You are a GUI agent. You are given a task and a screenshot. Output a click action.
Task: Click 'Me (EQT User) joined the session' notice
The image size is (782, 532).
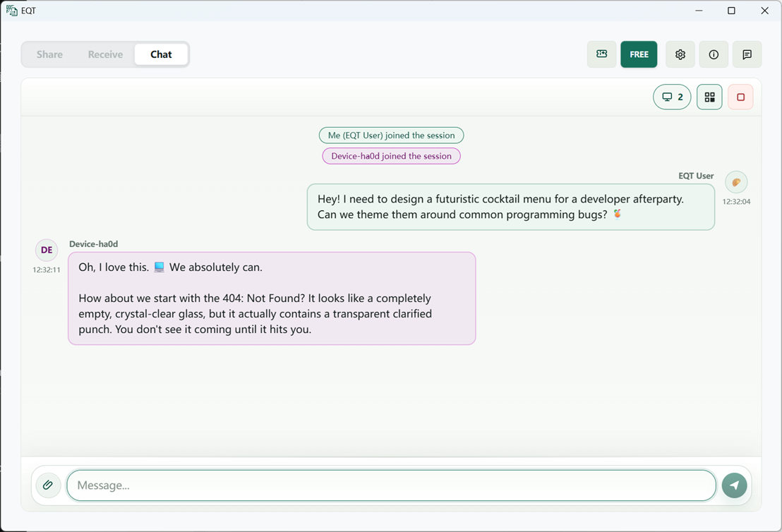392,135
